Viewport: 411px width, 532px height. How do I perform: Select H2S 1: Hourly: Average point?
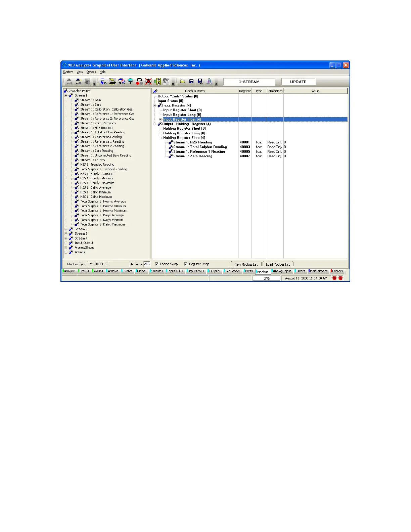(x=97, y=174)
